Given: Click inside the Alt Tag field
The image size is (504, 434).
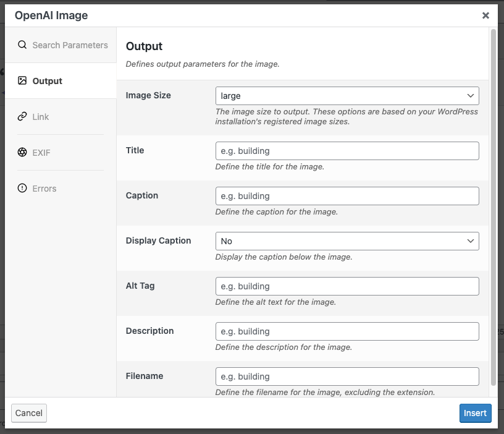Looking at the screenshot, I should pyautogui.click(x=346, y=286).
